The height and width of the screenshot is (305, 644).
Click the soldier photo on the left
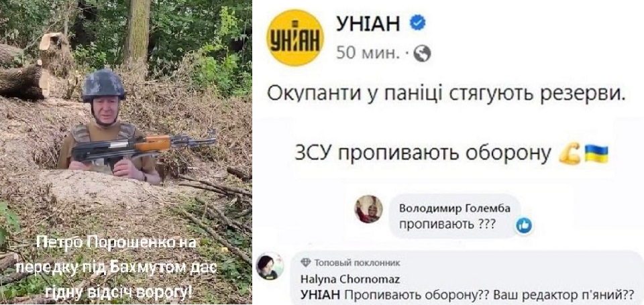pos(125,152)
